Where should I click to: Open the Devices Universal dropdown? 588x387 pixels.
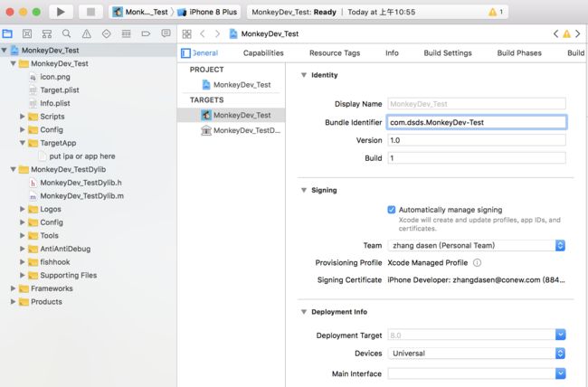point(476,354)
